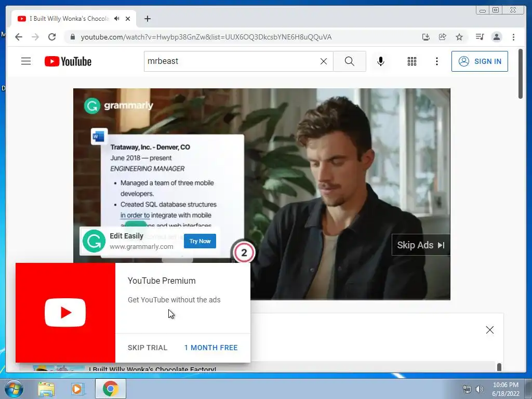Open YouTube settings three-dot menu

coord(436,61)
